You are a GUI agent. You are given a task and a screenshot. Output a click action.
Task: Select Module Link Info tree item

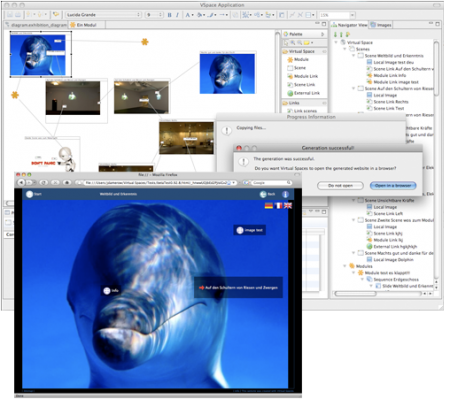pyautogui.click(x=386, y=76)
